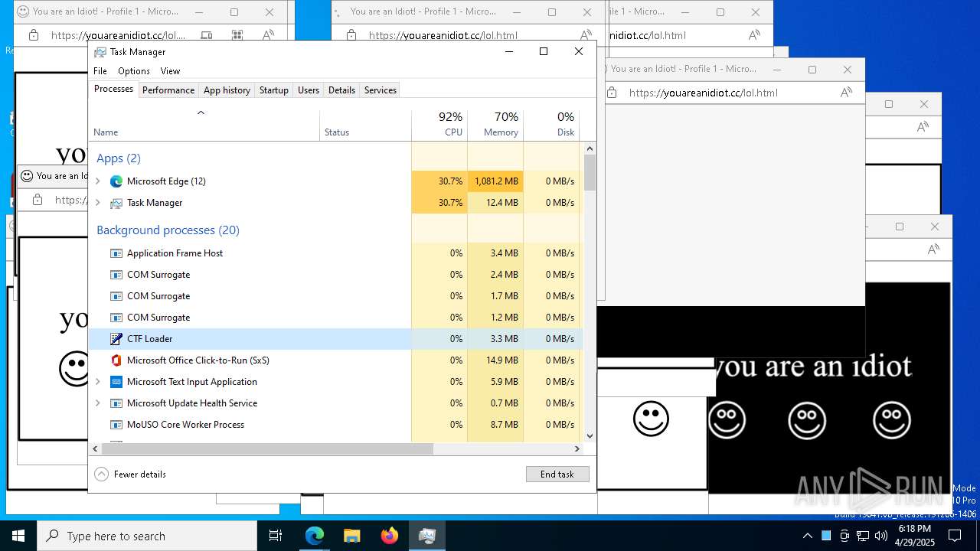Select the first COM Surrogate 2.4 MB row
Screen dimensions: 980x551
pos(336,275)
